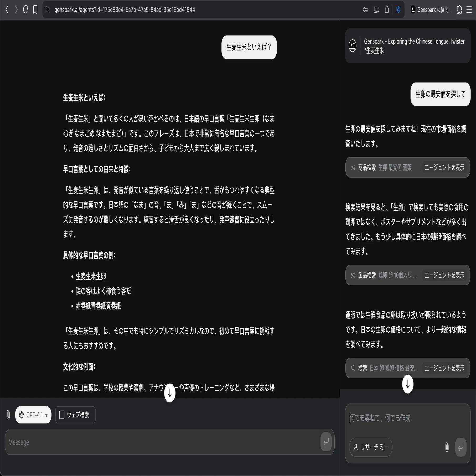Click the device cast icon in address bar
Image resolution: width=476 pixels, height=476 pixels.
click(376, 10)
